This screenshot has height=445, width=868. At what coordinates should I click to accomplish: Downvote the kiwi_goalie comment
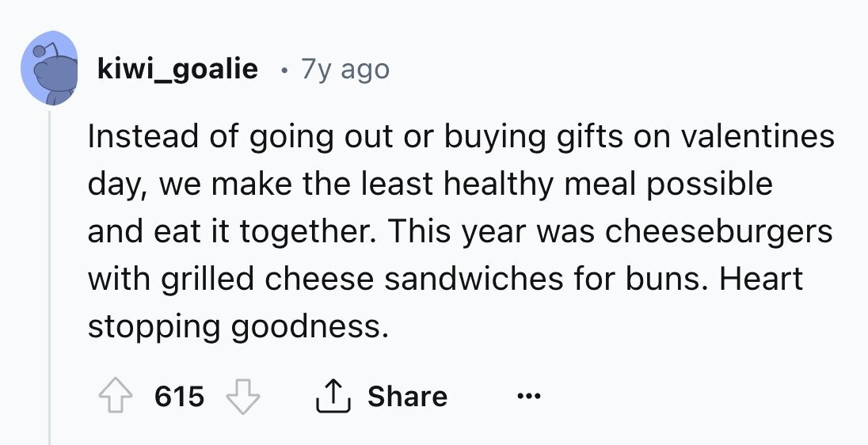tap(243, 396)
